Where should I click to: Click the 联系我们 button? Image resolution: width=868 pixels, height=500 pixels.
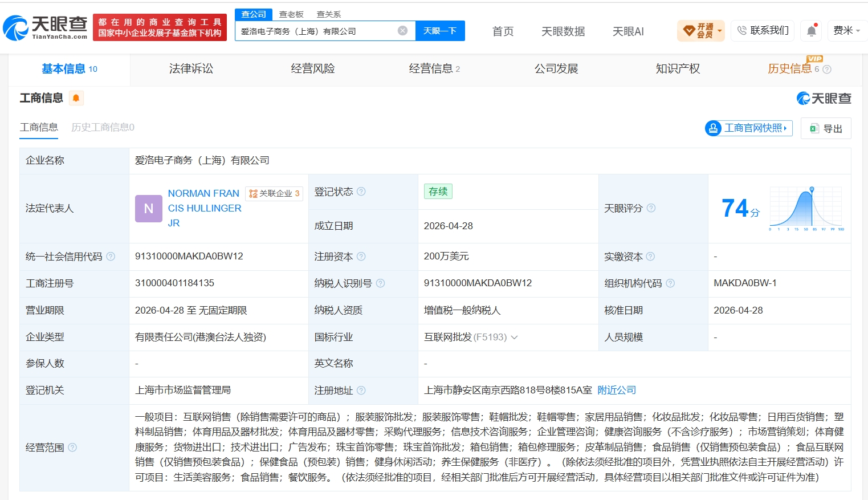(763, 30)
